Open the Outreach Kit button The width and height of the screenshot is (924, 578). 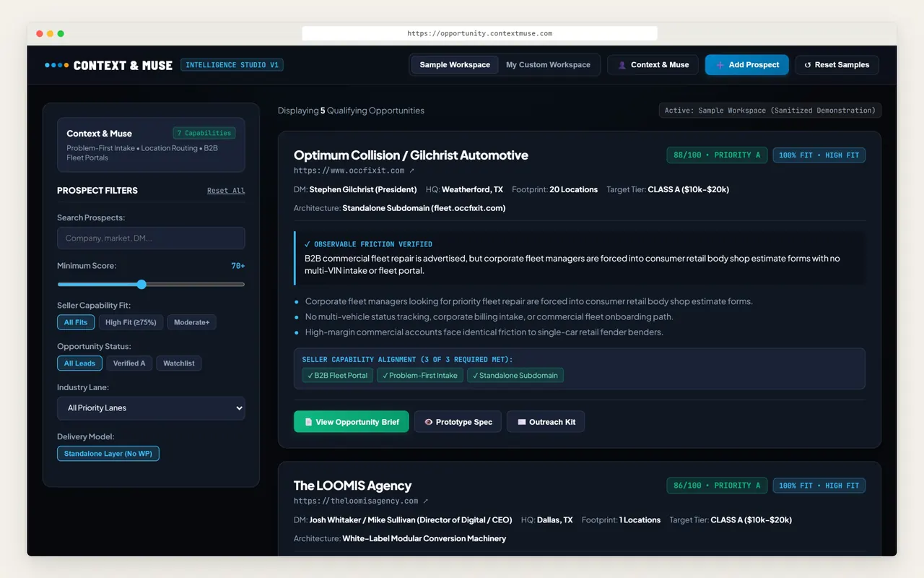[546, 422]
